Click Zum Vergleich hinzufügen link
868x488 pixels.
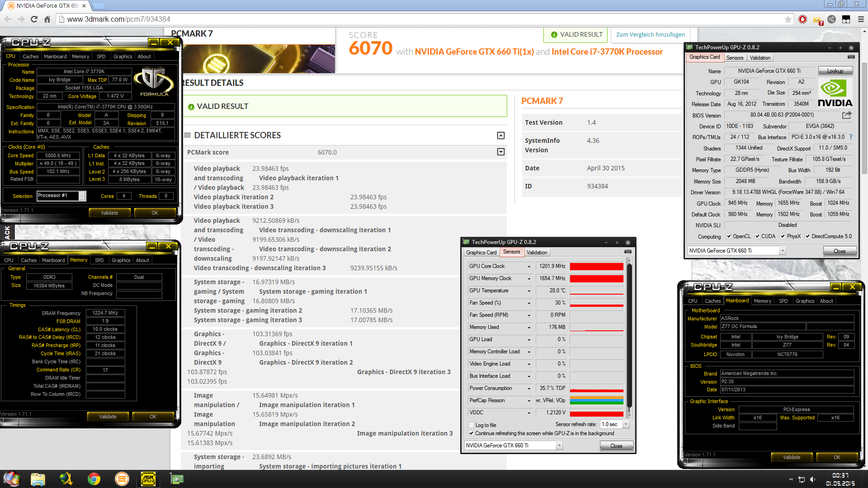click(x=650, y=34)
